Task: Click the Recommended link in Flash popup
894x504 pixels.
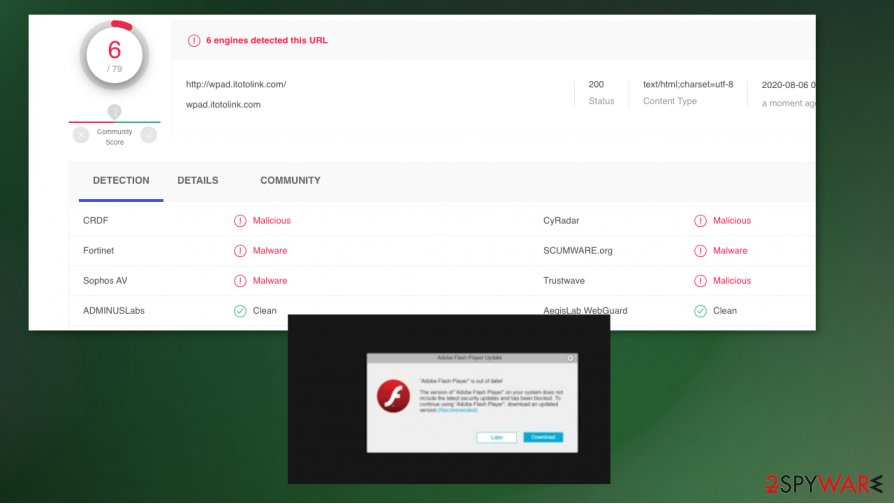Action: pos(458,410)
